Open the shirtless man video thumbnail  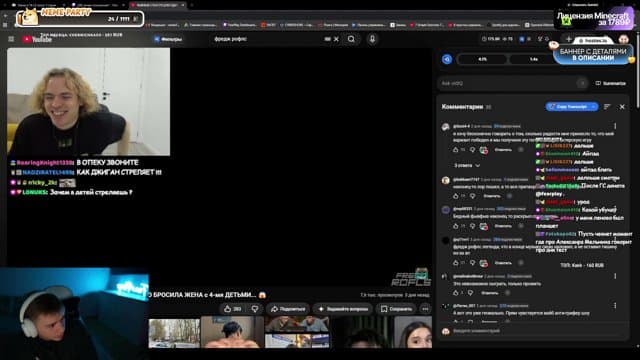click(x=233, y=333)
